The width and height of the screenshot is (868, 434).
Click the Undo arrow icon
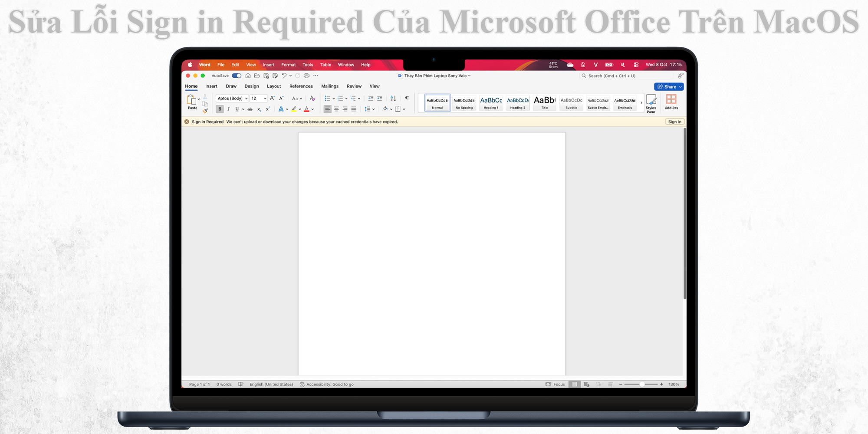tap(284, 76)
